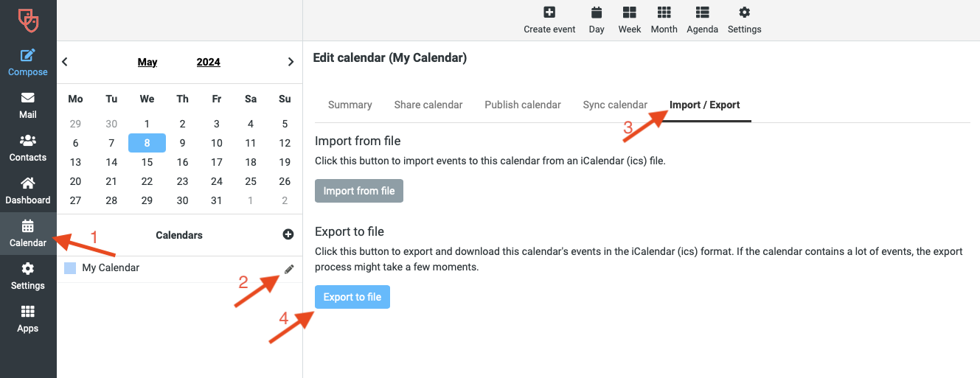Switch to Agenda view
This screenshot has height=378, width=980.
pyautogui.click(x=702, y=20)
